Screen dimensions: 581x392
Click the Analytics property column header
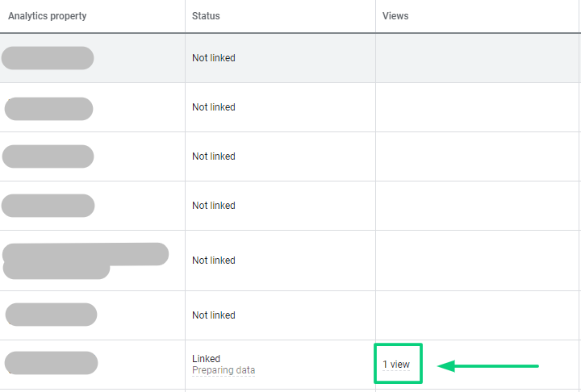coord(48,16)
